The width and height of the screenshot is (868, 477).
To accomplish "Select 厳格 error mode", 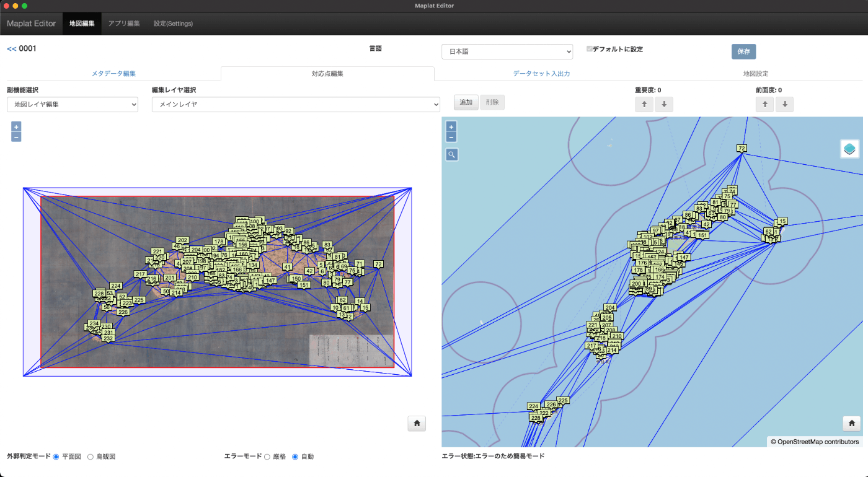I will pyautogui.click(x=267, y=457).
